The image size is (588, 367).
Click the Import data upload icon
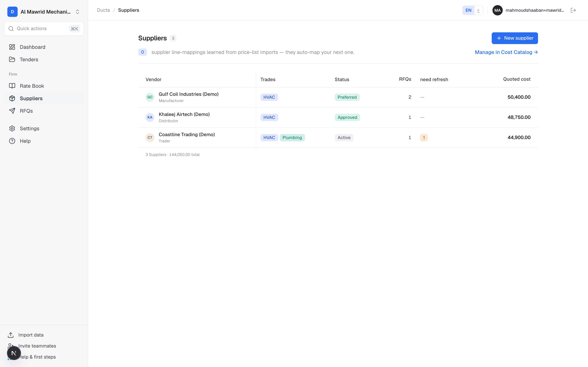(11, 335)
